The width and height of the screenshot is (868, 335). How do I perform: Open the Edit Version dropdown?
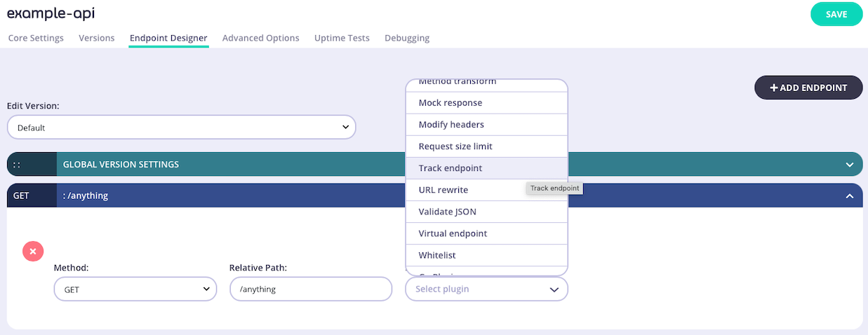(x=181, y=128)
